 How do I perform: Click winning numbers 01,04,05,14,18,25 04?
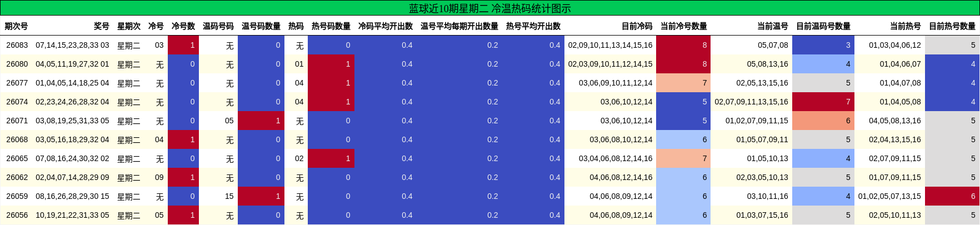(72, 83)
